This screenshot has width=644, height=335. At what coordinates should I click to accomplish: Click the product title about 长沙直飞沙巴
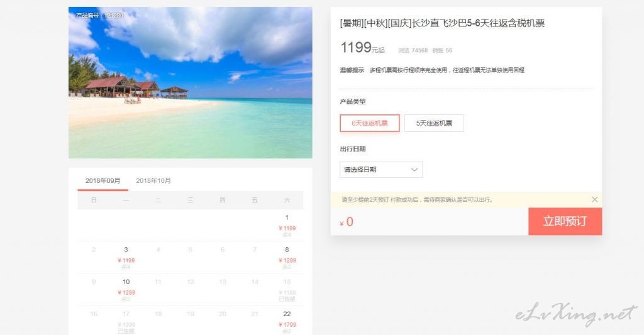[x=442, y=23]
